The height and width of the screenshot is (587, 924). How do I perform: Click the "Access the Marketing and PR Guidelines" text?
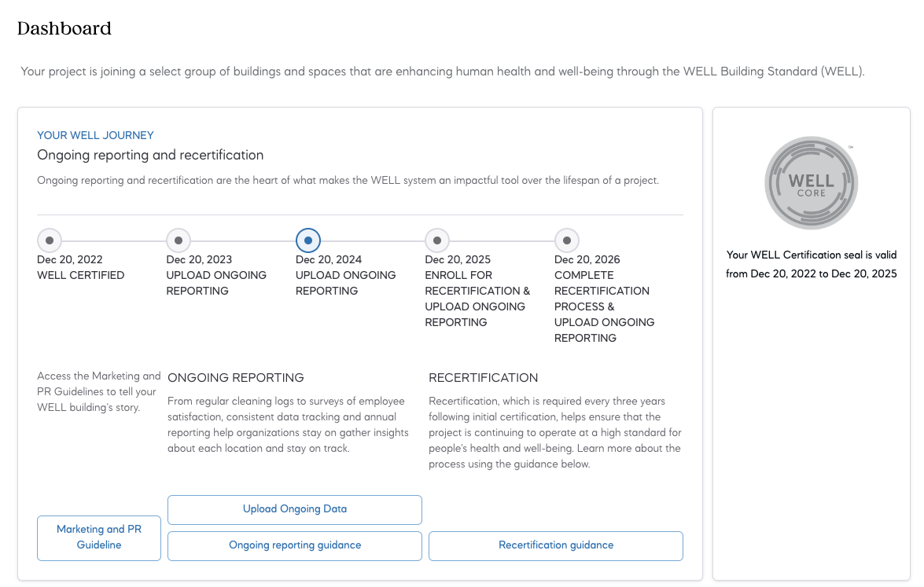[x=99, y=391]
